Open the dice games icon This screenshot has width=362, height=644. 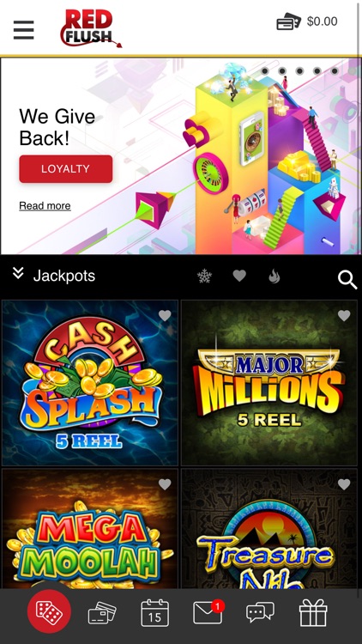[x=49, y=611]
